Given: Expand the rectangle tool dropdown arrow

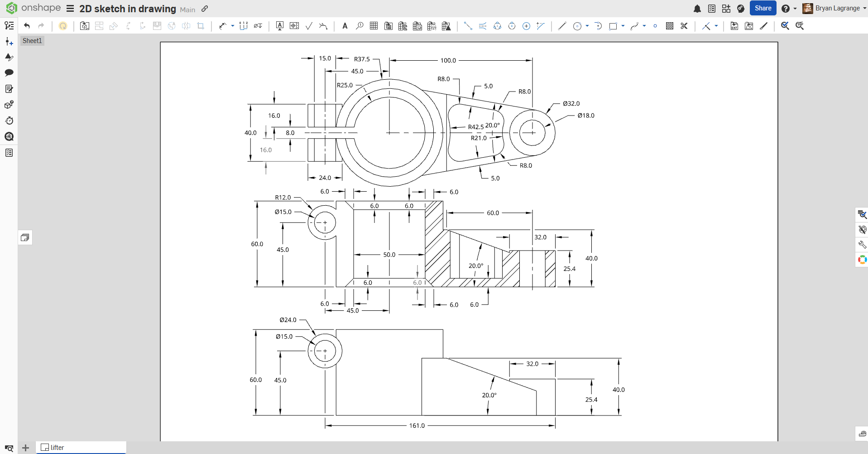Looking at the screenshot, I should (623, 26).
